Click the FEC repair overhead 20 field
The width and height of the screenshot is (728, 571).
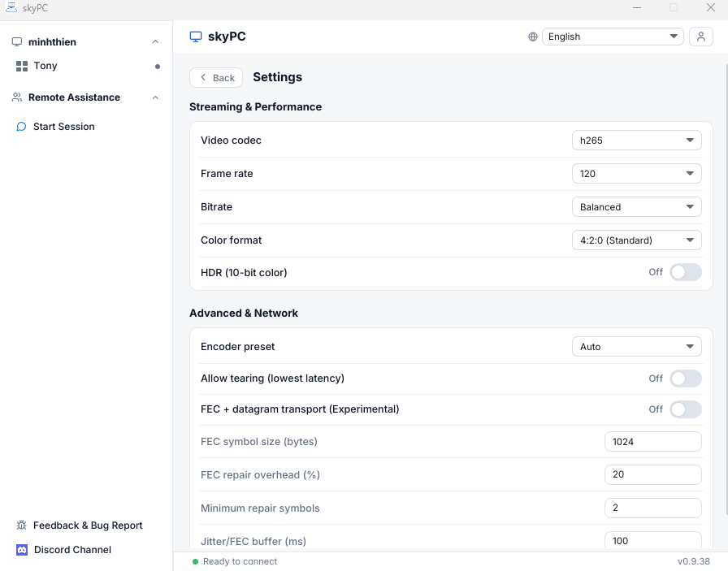click(x=652, y=474)
